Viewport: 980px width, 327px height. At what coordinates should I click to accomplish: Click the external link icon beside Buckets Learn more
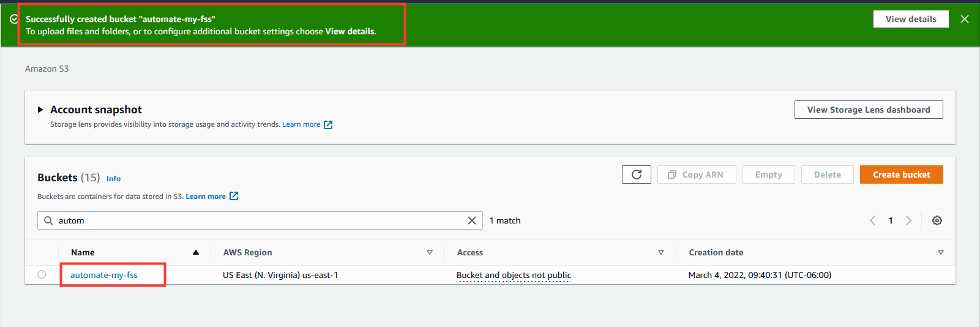pyautogui.click(x=234, y=196)
